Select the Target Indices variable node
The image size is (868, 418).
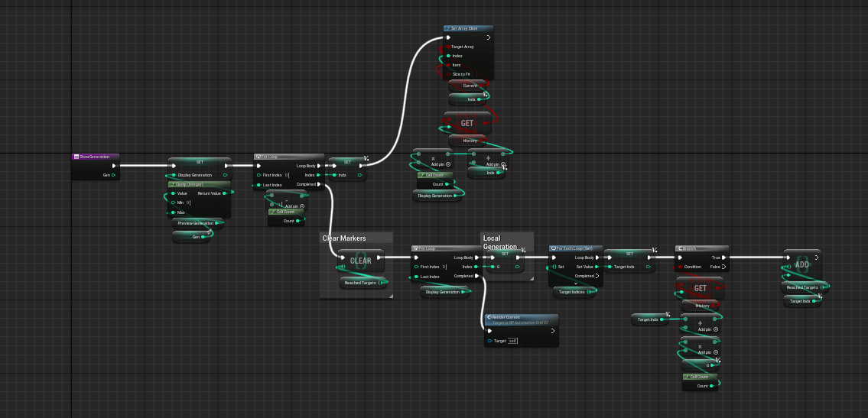pyautogui.click(x=574, y=292)
